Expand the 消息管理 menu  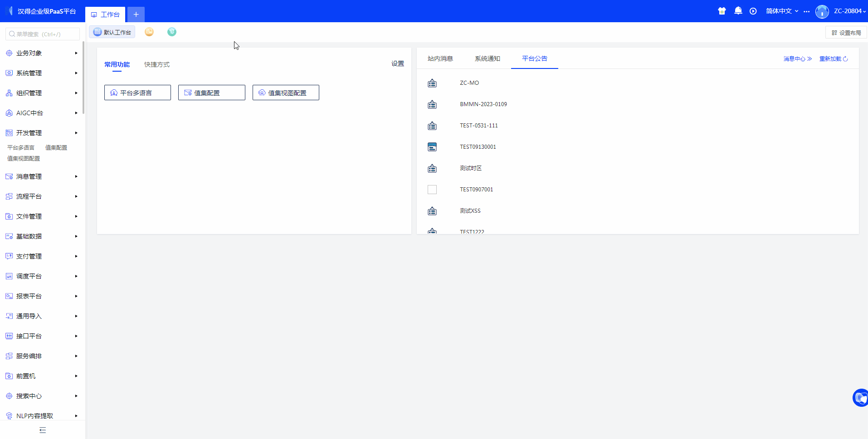pyautogui.click(x=42, y=176)
